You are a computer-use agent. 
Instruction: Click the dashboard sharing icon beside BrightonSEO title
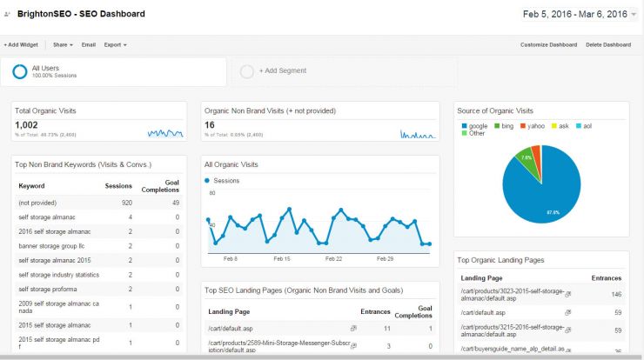[x=7, y=14]
